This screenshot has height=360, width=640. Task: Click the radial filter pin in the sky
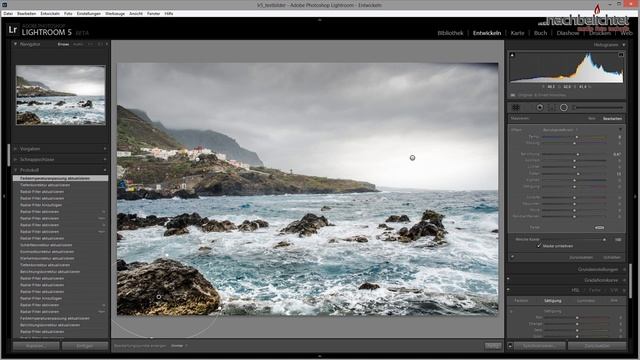(x=412, y=158)
